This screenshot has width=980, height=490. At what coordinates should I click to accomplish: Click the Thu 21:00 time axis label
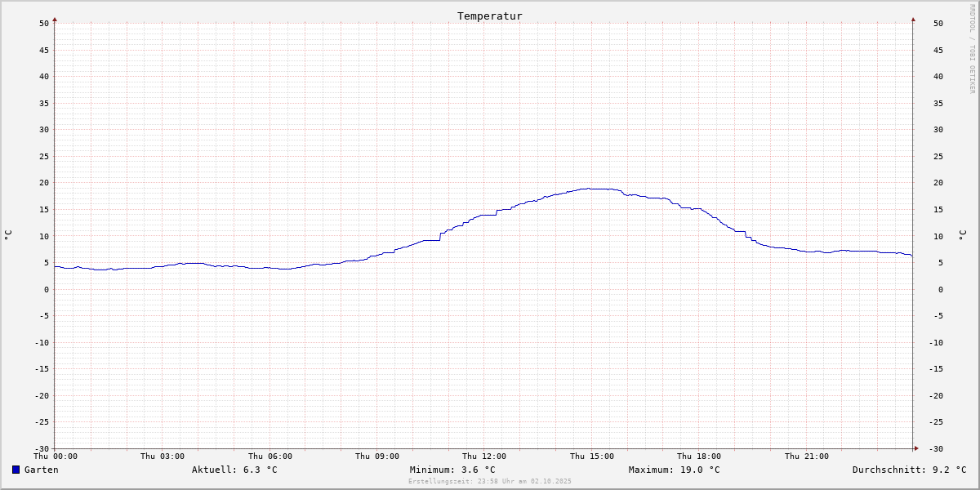807,457
